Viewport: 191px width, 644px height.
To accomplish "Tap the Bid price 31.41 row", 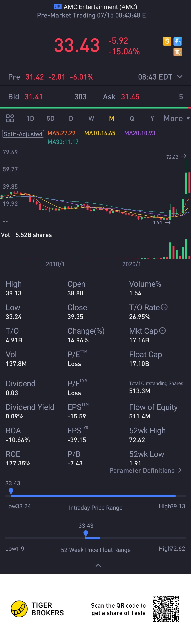I will 47,97.
